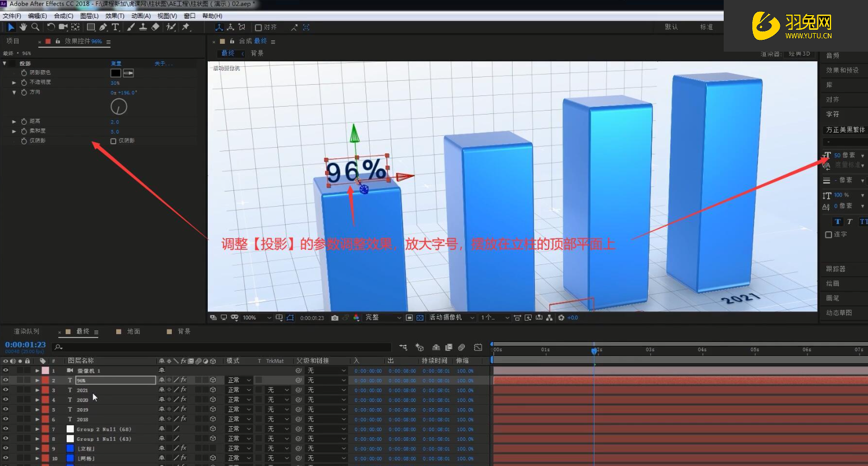Select the Clone Stamp tool
The width and height of the screenshot is (868, 466).
point(142,27)
